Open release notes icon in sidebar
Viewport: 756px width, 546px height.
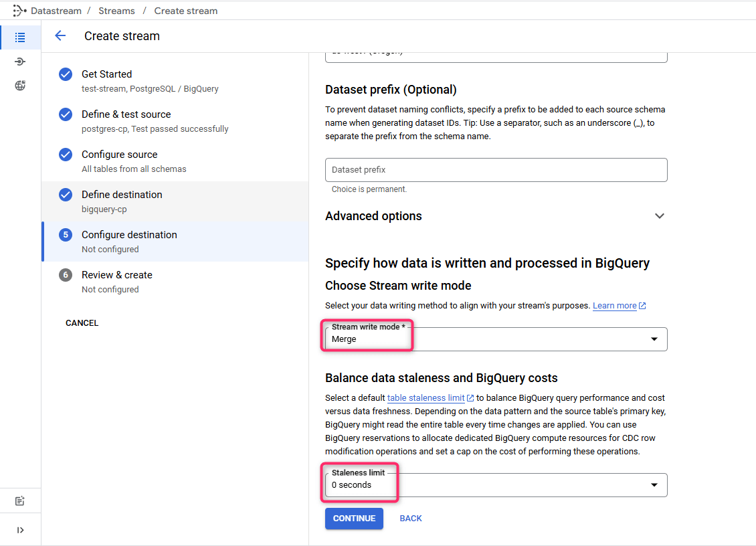point(20,500)
